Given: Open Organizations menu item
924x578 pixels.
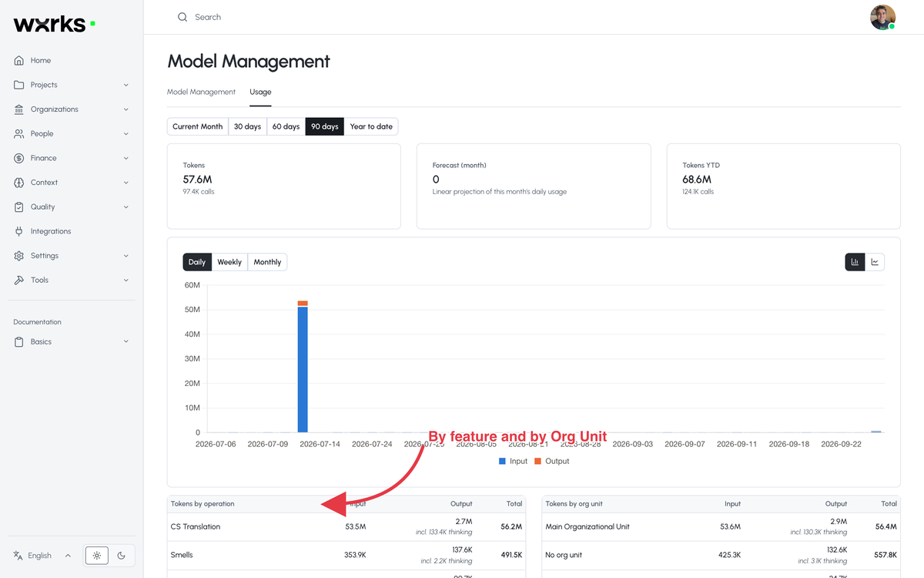Looking at the screenshot, I should coord(72,109).
